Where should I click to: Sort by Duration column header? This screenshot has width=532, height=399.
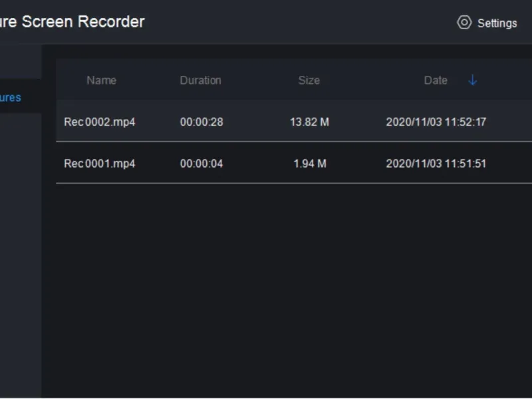(x=201, y=80)
